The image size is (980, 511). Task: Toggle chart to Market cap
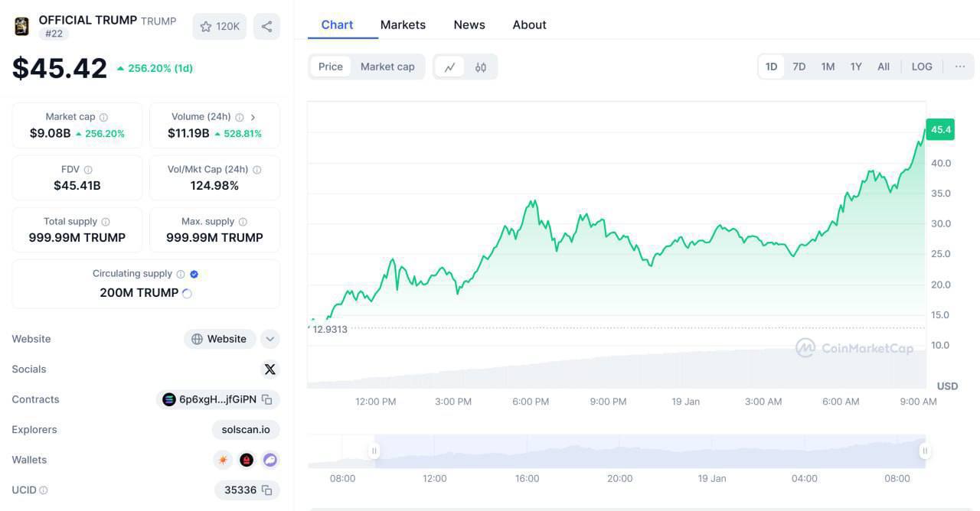tap(387, 67)
